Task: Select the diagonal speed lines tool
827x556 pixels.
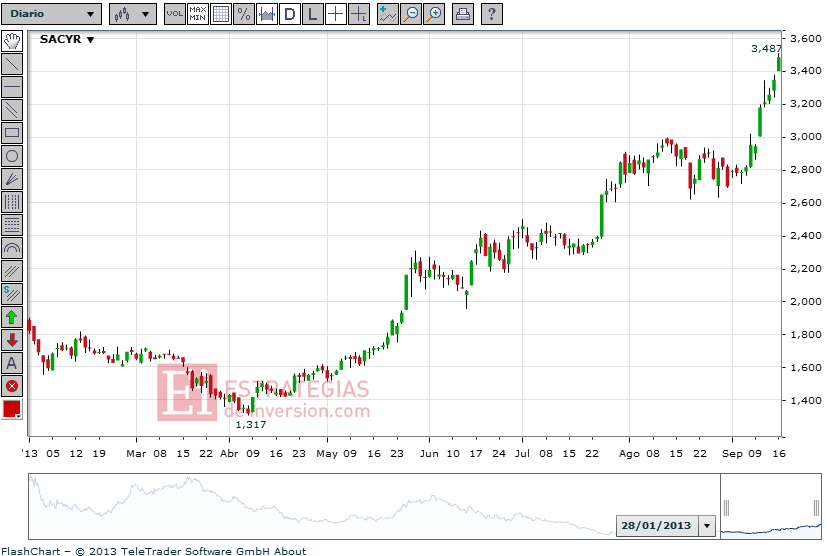Action: click(x=12, y=272)
